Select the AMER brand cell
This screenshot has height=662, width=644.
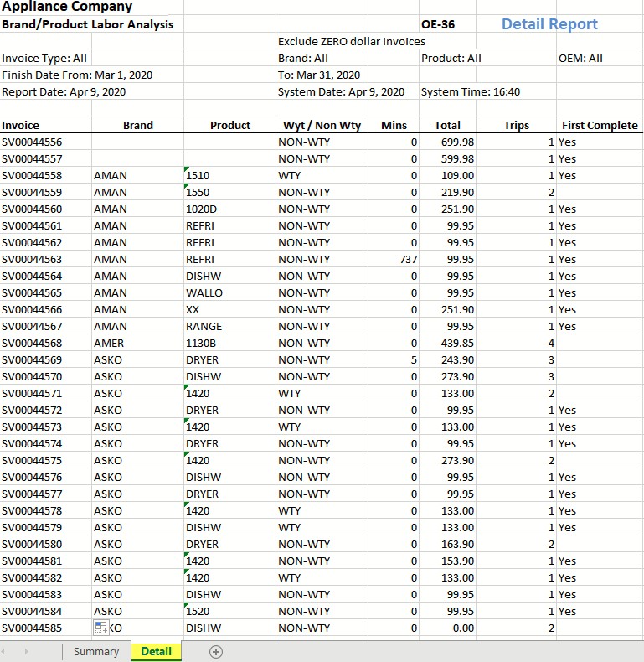137,343
